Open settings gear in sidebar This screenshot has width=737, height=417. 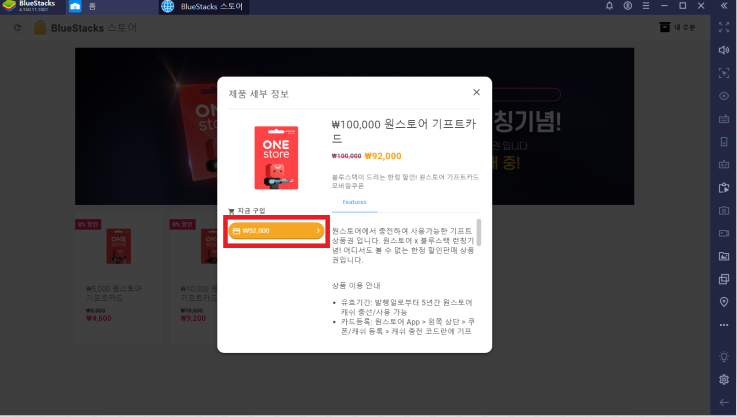click(x=724, y=379)
